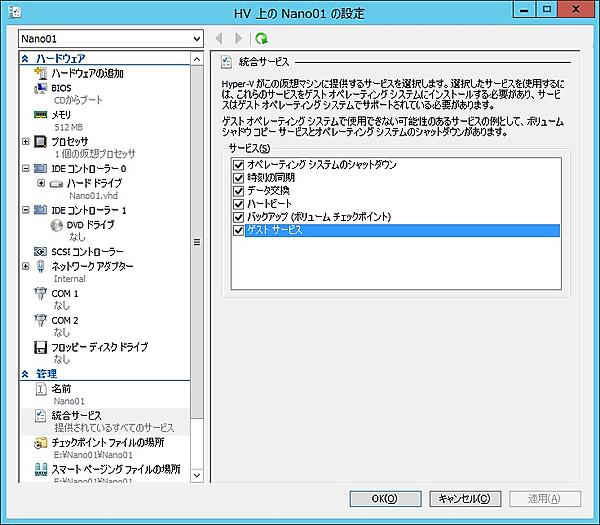Click the left panel scrollbar thumb
This screenshot has height=525, width=600.
[197, 242]
